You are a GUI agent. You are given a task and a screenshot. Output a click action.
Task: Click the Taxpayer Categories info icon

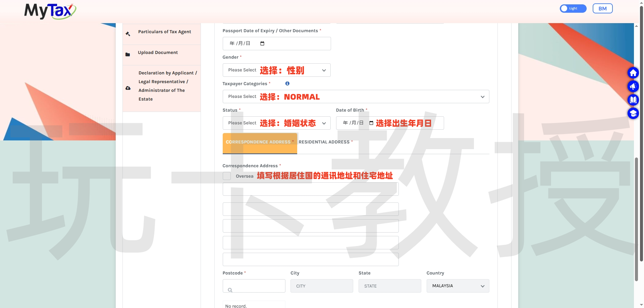[x=287, y=83]
